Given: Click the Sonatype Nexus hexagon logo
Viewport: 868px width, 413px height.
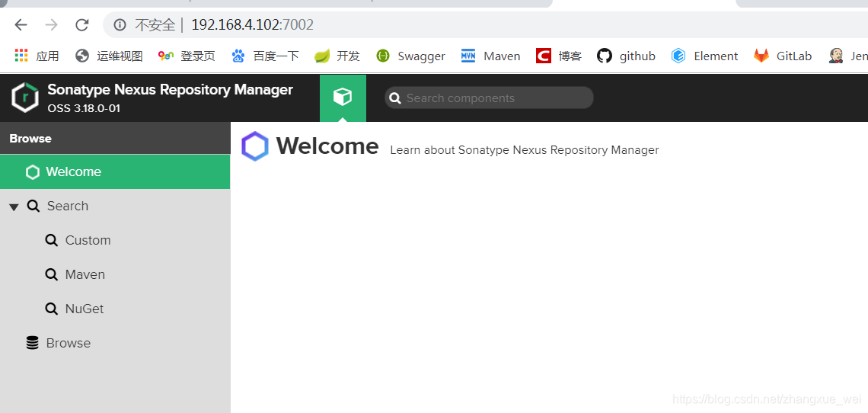Looking at the screenshot, I should 25,98.
